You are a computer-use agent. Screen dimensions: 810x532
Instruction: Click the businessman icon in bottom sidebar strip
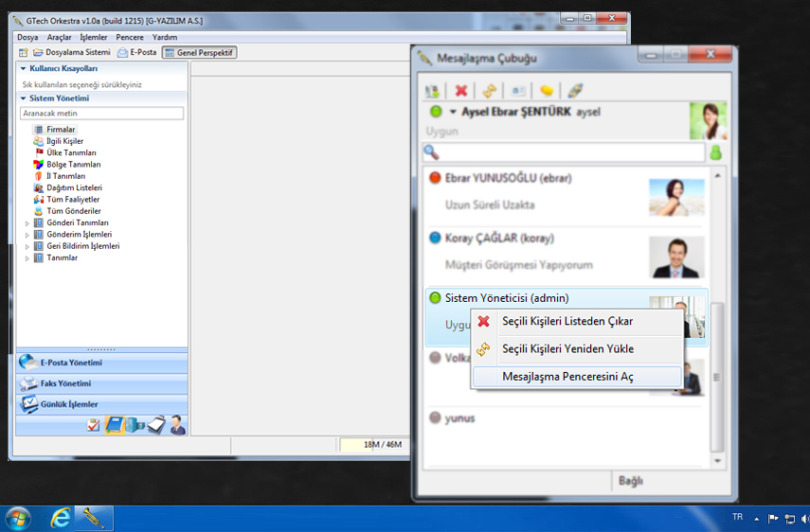(176, 425)
